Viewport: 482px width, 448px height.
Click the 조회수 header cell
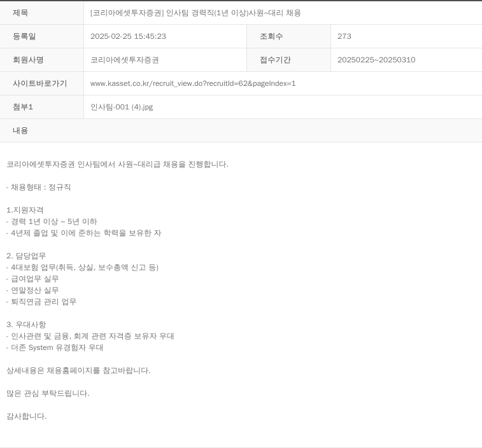288,36
